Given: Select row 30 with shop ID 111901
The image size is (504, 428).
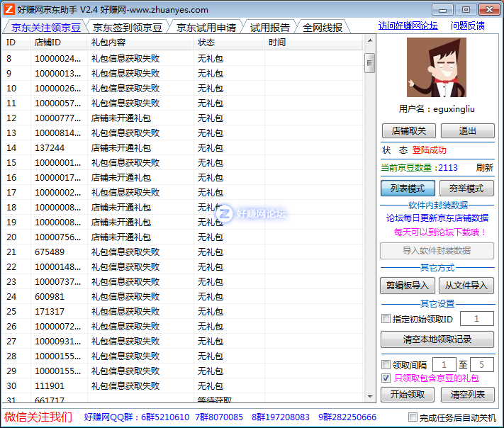Looking at the screenshot, I should 183,386.
